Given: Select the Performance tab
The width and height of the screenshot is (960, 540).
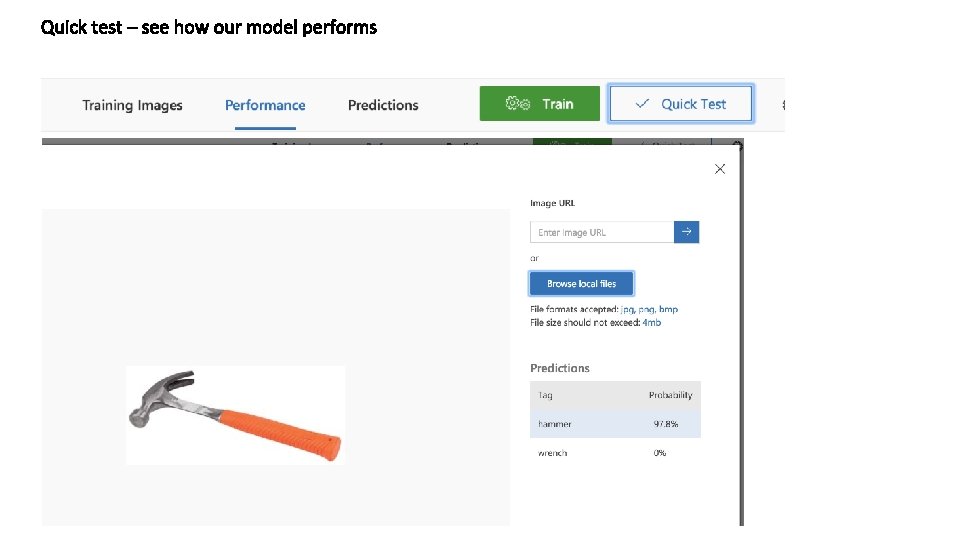Looking at the screenshot, I should (x=265, y=105).
